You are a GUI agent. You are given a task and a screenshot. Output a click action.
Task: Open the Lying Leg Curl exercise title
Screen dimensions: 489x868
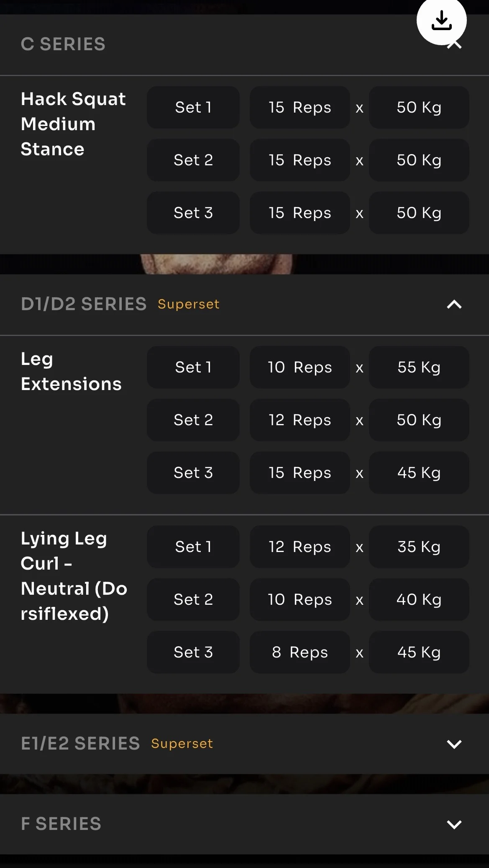[74, 576]
